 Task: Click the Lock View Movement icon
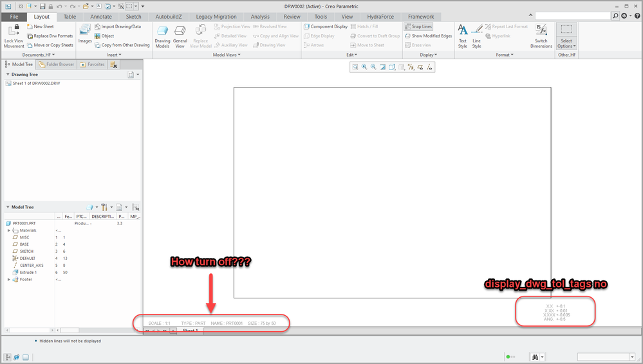[x=14, y=31]
